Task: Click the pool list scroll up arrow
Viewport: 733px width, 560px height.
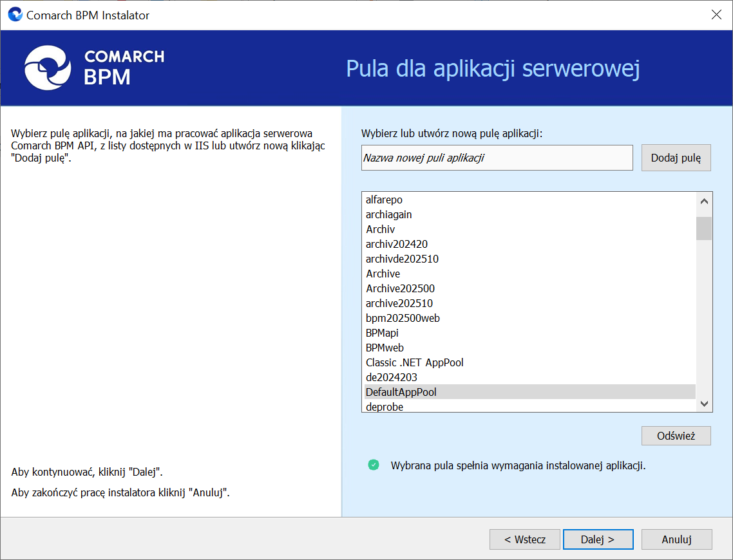Action: point(704,201)
